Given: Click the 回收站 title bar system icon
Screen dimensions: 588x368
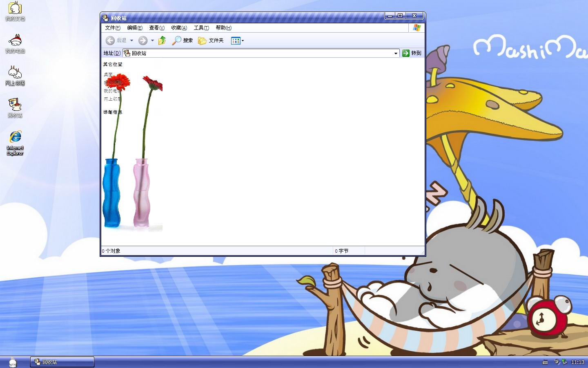Looking at the screenshot, I should tap(105, 18).
